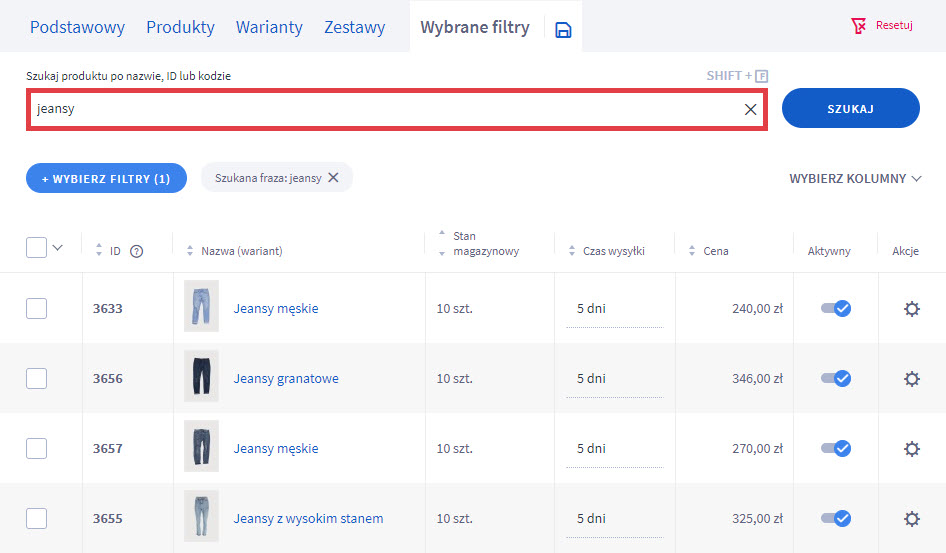Edit the 5 dni shipping time for product 3655
This screenshot has width=946, height=553.
coord(615,519)
